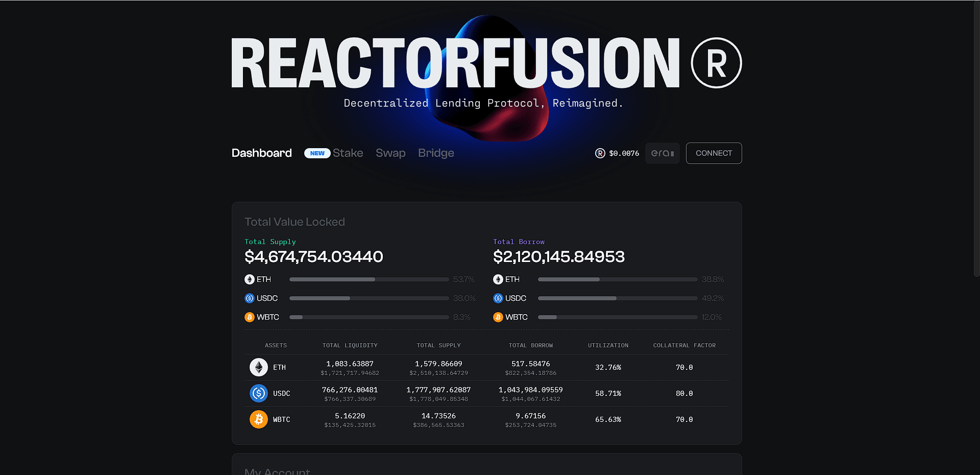Select the era network button

point(663,153)
